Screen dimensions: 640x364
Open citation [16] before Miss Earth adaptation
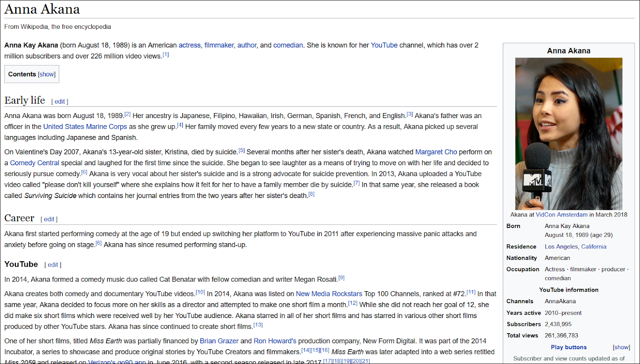coord(324,350)
